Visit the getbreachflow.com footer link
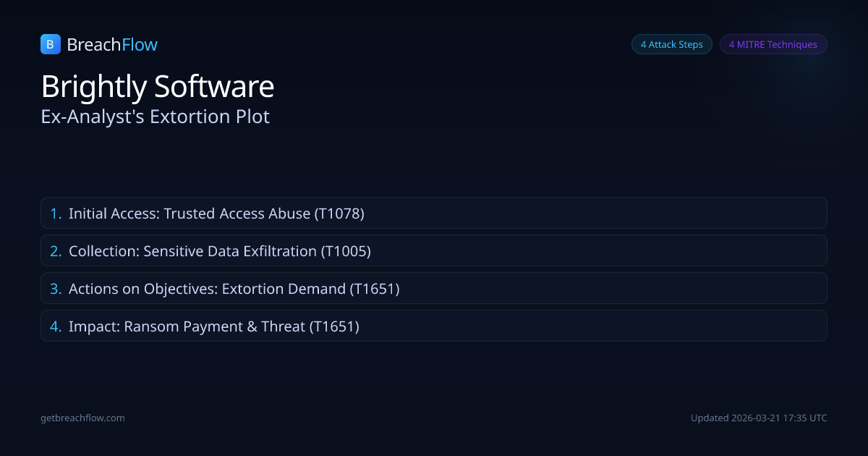 coord(82,418)
